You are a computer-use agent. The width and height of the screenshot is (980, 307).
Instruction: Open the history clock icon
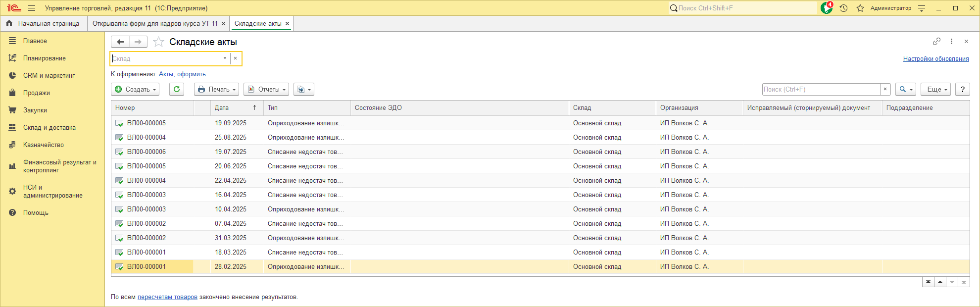[x=844, y=8]
